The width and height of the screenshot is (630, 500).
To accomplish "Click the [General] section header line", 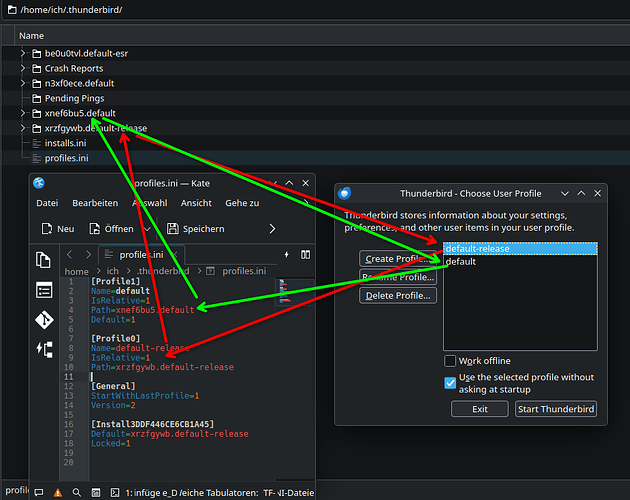I will (113, 386).
